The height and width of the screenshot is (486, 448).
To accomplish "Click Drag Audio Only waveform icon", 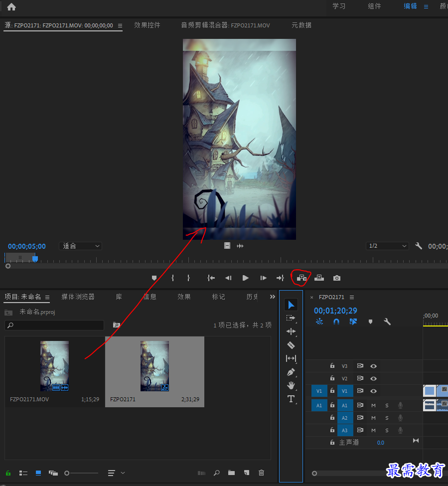I will [240, 246].
